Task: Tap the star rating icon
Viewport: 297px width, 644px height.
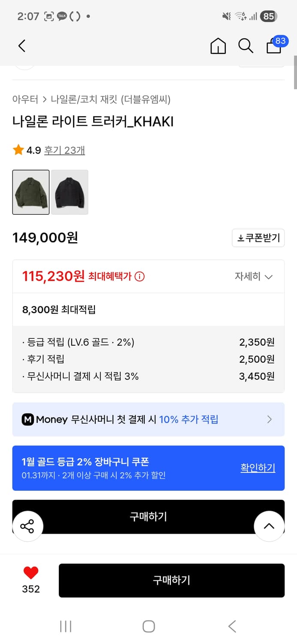Action: pyautogui.click(x=18, y=150)
